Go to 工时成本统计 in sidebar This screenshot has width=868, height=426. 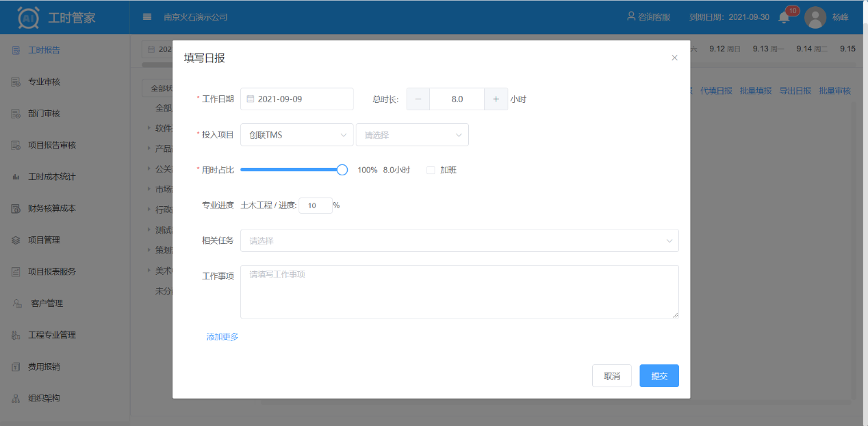(51, 177)
